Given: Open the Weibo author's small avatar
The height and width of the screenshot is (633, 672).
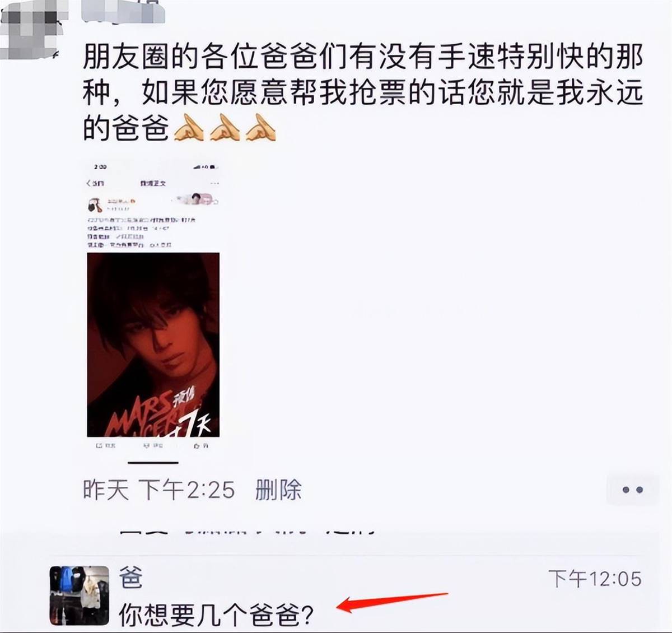Looking at the screenshot, I should coord(94,204).
